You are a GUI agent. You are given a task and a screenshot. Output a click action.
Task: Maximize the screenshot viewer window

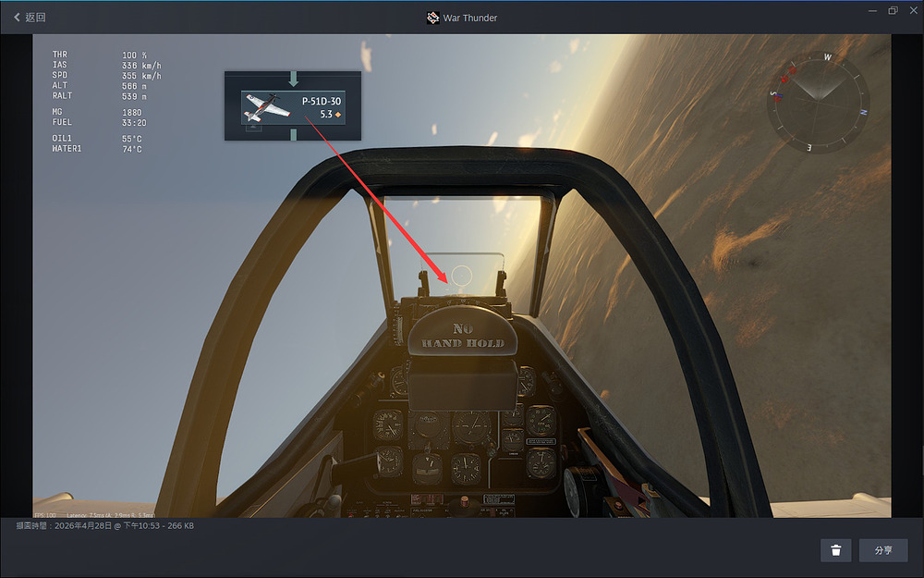[x=893, y=10]
